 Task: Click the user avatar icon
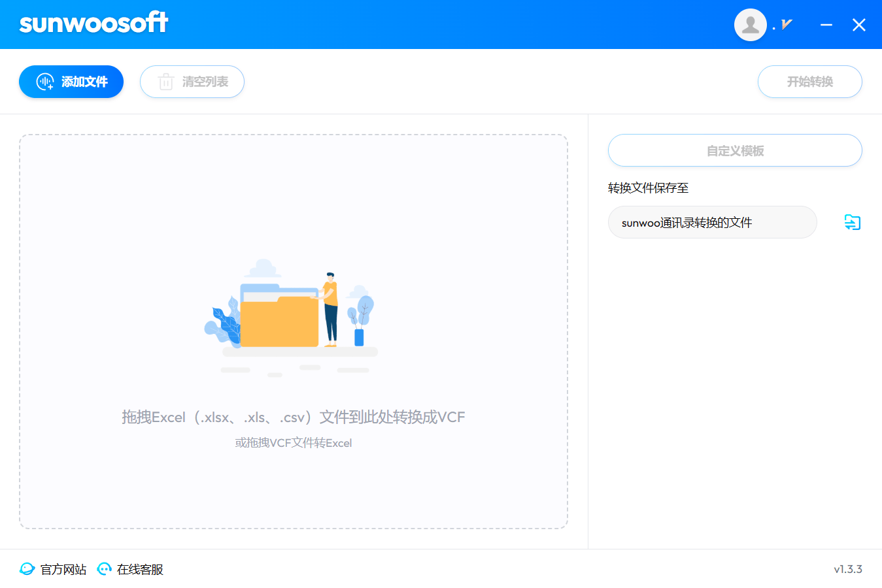click(x=750, y=25)
